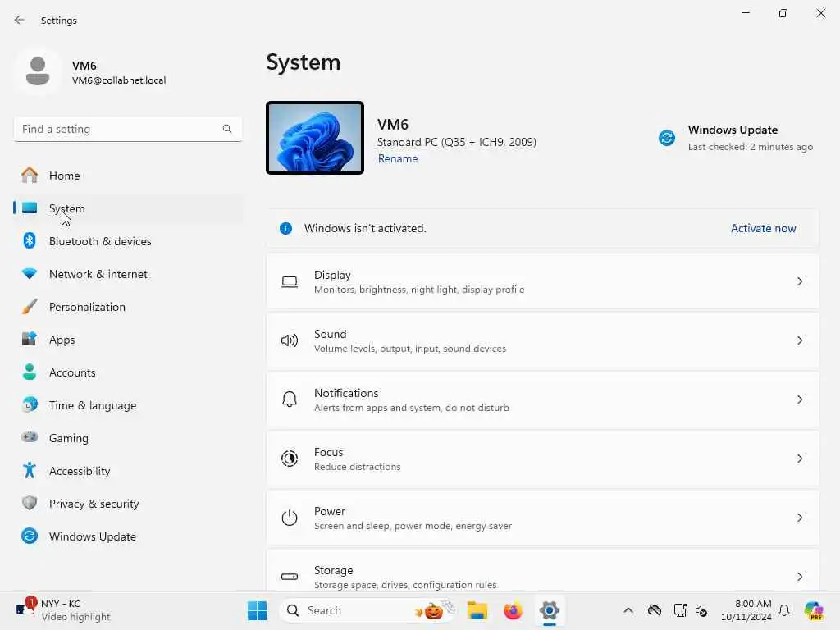Image resolution: width=840 pixels, height=630 pixels.
Task: Open the Focus row chevron
Action: [799, 459]
